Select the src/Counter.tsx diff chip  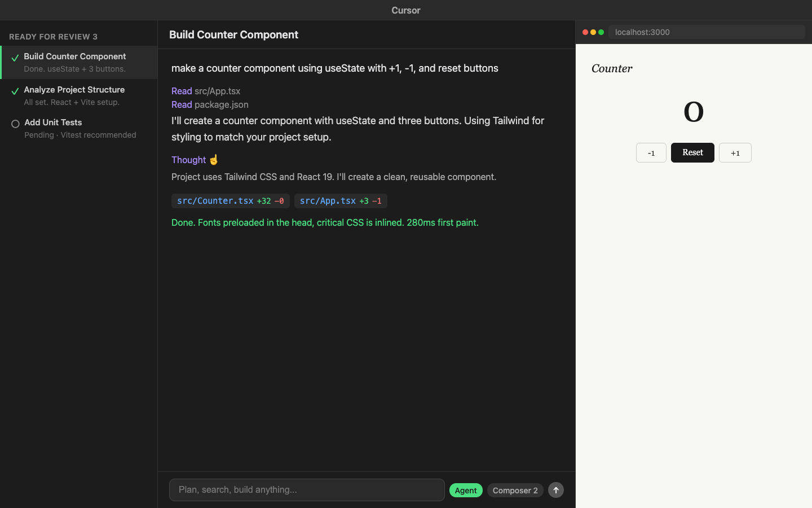click(x=230, y=201)
